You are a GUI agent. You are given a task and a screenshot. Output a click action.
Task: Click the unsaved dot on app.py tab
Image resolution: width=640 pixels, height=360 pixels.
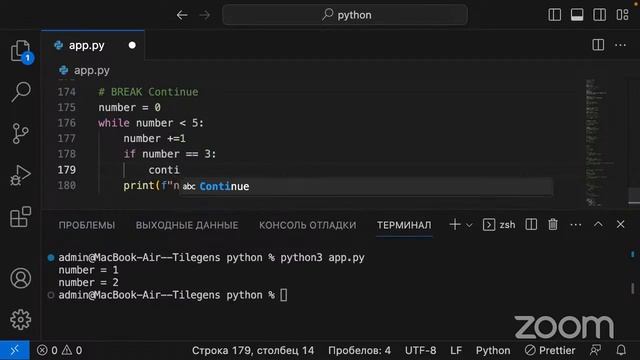tap(132, 45)
